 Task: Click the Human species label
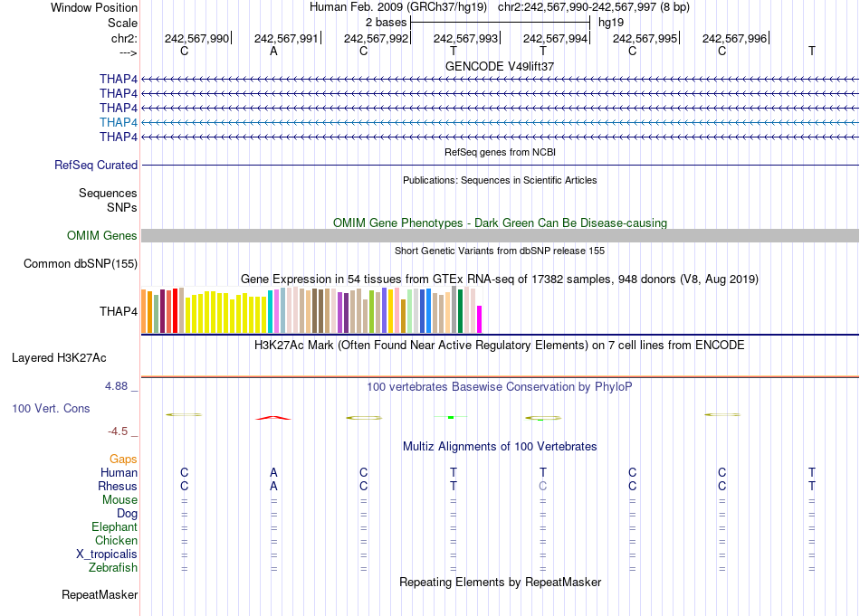[x=119, y=472]
